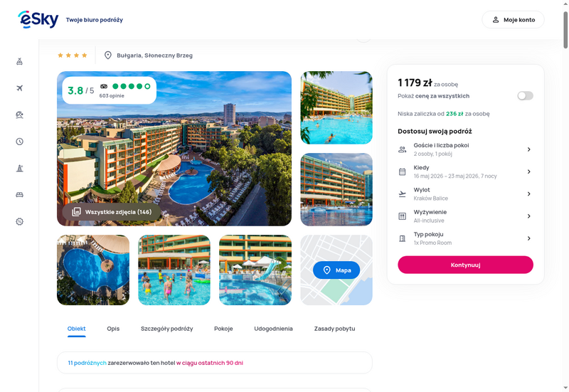
Task: Open the clock last-minute icon in sidebar
Action: 20,142
